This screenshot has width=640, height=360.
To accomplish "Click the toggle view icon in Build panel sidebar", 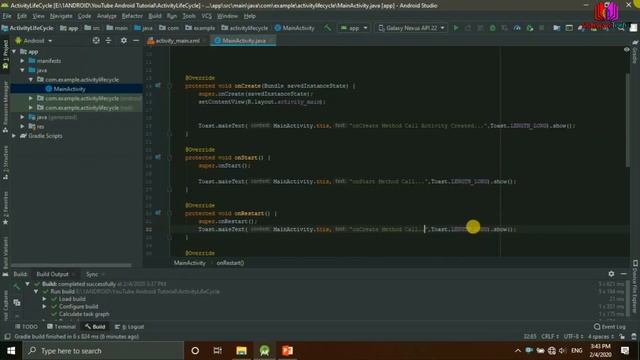I will click(17, 302).
